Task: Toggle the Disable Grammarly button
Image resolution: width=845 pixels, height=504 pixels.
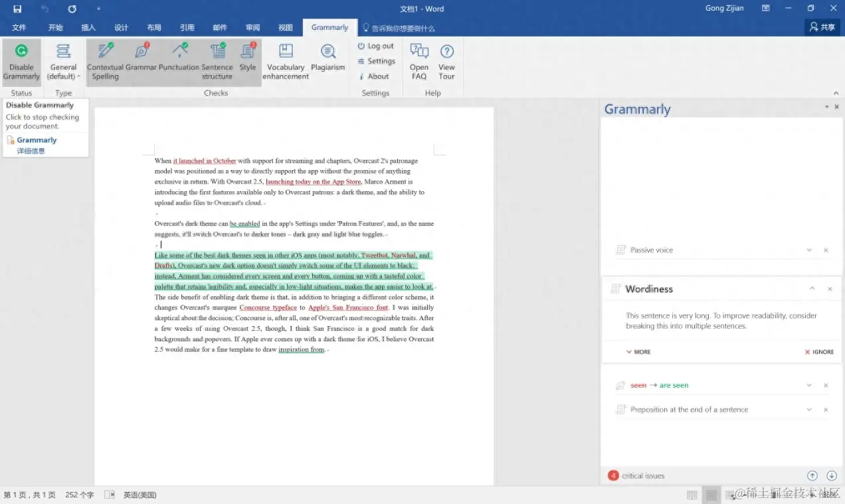Action: click(x=21, y=62)
